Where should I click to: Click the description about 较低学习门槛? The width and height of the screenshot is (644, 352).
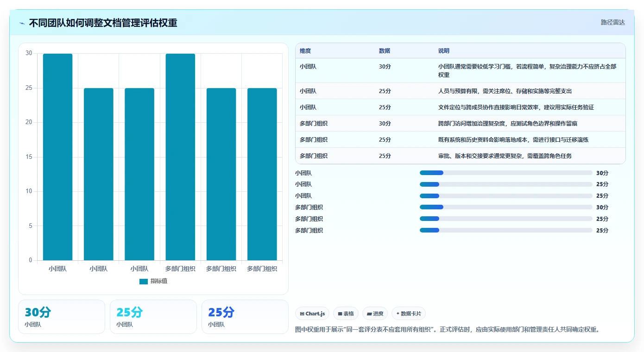pos(527,70)
